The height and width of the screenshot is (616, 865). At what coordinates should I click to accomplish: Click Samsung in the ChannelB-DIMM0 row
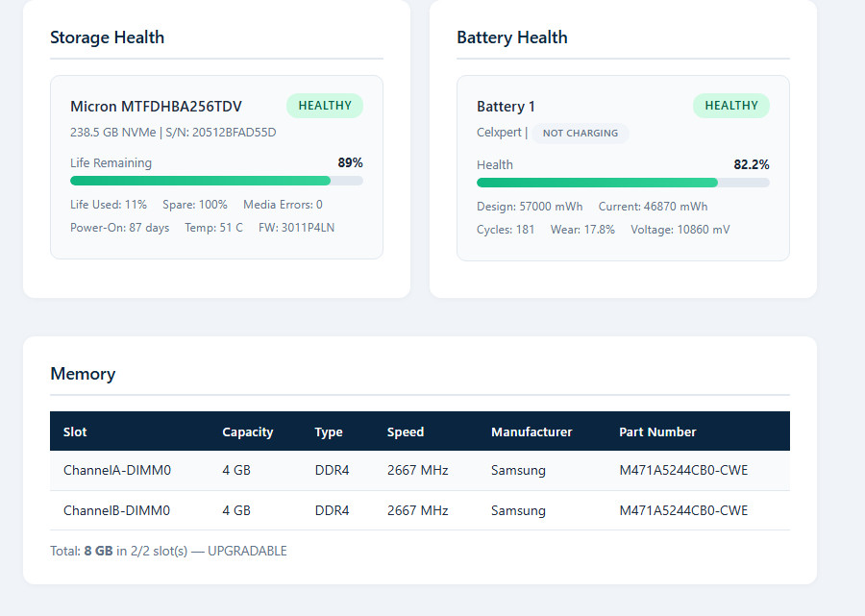518,510
